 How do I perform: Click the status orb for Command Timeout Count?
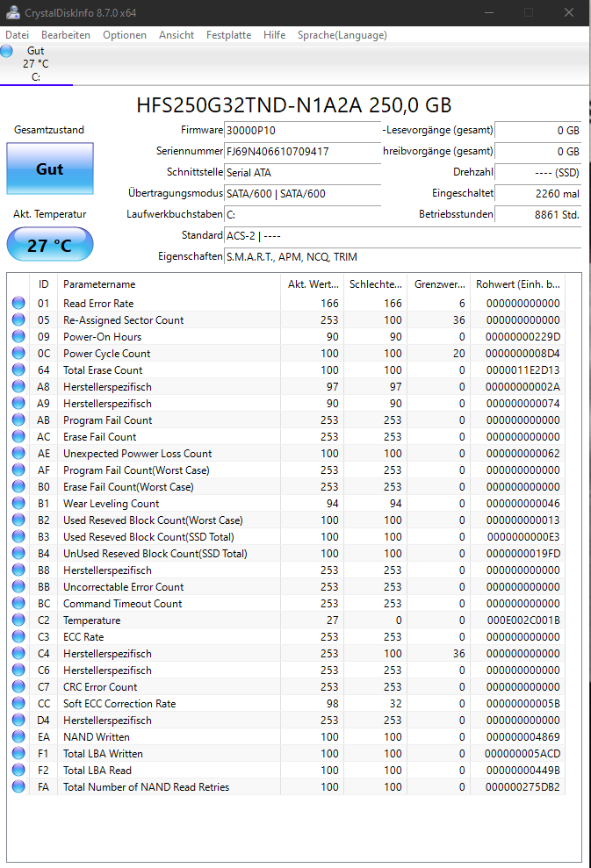click(18, 604)
